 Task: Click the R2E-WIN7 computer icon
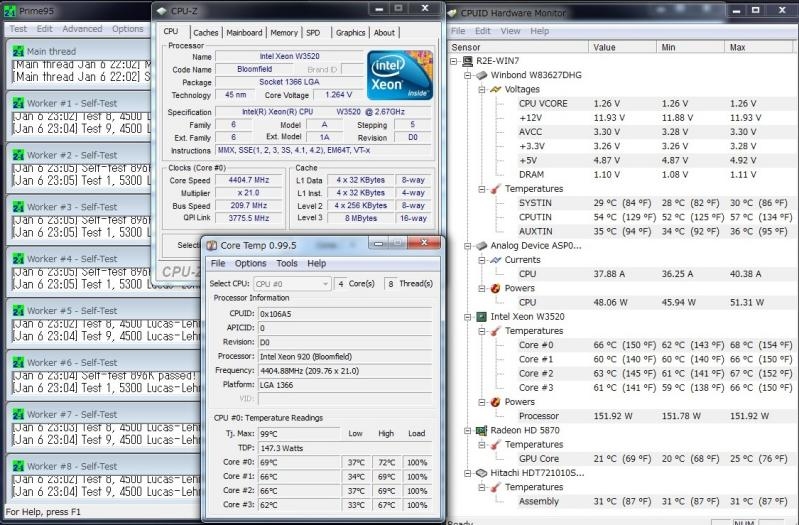[x=469, y=60]
